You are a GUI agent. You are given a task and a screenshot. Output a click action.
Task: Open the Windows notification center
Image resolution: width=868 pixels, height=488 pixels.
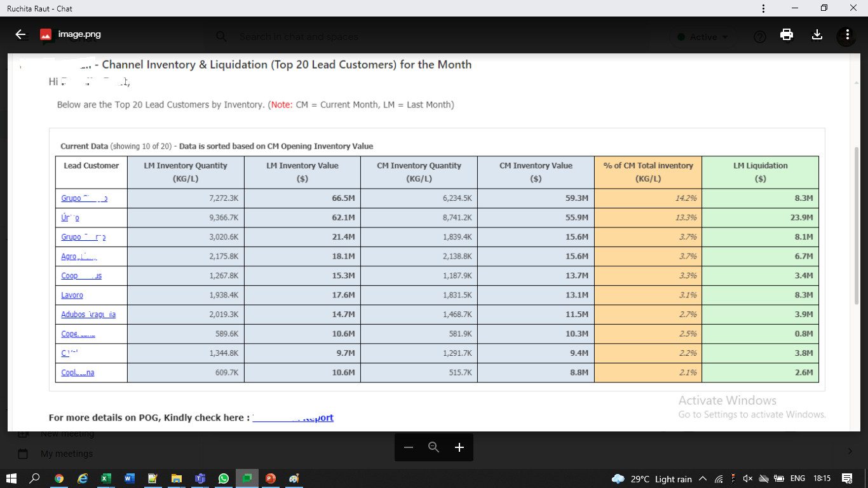click(x=846, y=478)
